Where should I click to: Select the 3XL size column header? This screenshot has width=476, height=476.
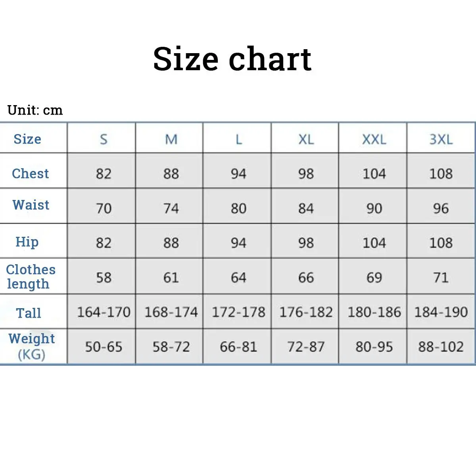(x=441, y=139)
